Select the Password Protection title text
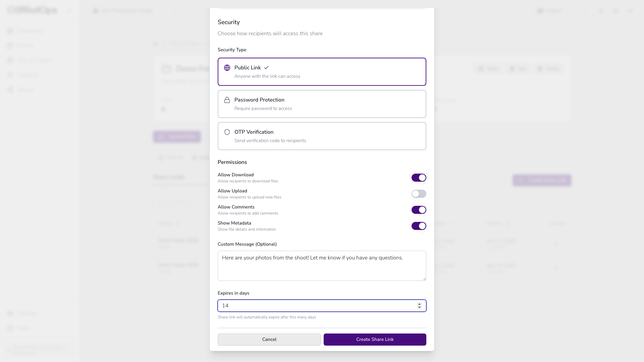Image resolution: width=644 pixels, height=362 pixels. pyautogui.click(x=259, y=100)
